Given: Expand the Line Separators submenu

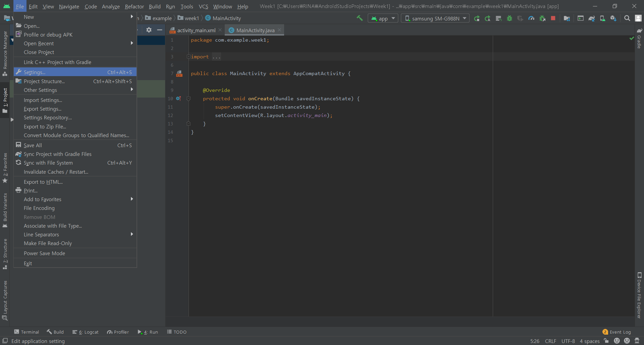Looking at the screenshot, I should [75, 234].
